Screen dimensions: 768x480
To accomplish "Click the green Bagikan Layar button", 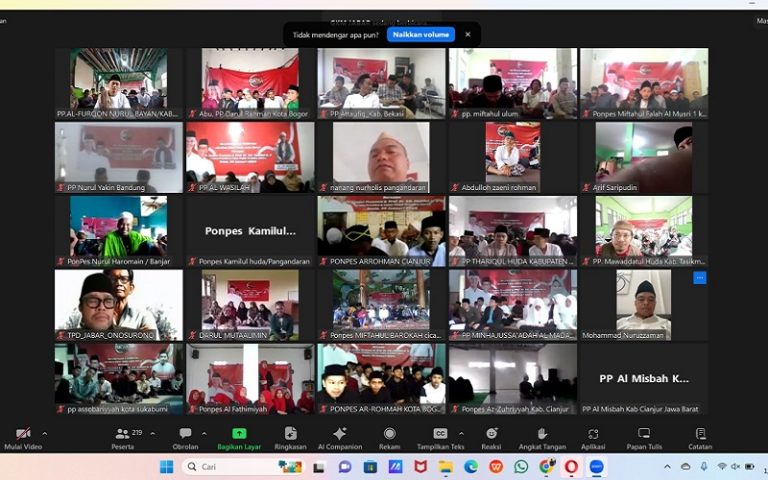I will (239, 437).
